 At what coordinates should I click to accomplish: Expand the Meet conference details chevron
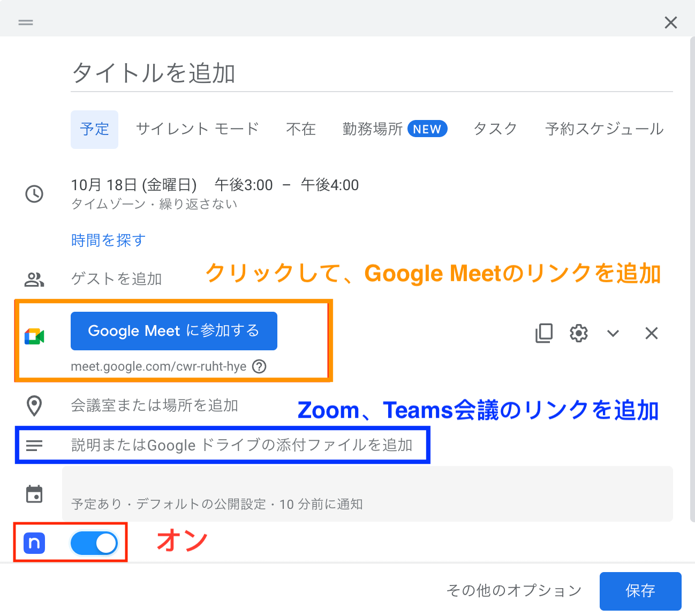(x=613, y=333)
